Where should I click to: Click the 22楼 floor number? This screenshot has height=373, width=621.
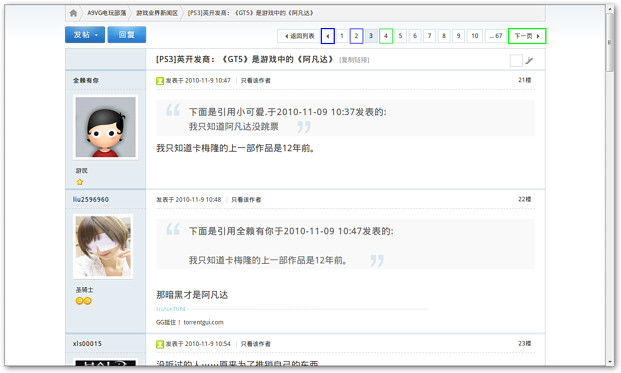coord(525,199)
